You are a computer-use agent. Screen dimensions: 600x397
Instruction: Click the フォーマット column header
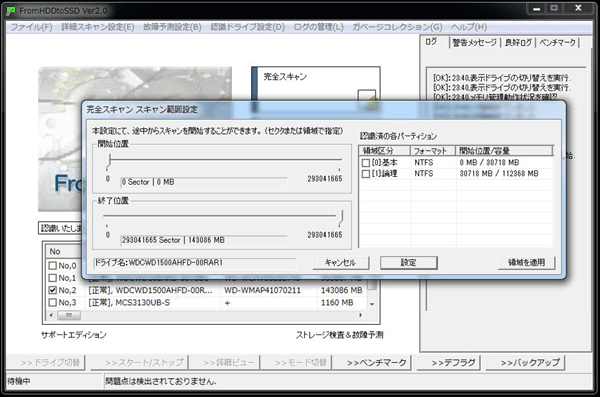click(433, 150)
